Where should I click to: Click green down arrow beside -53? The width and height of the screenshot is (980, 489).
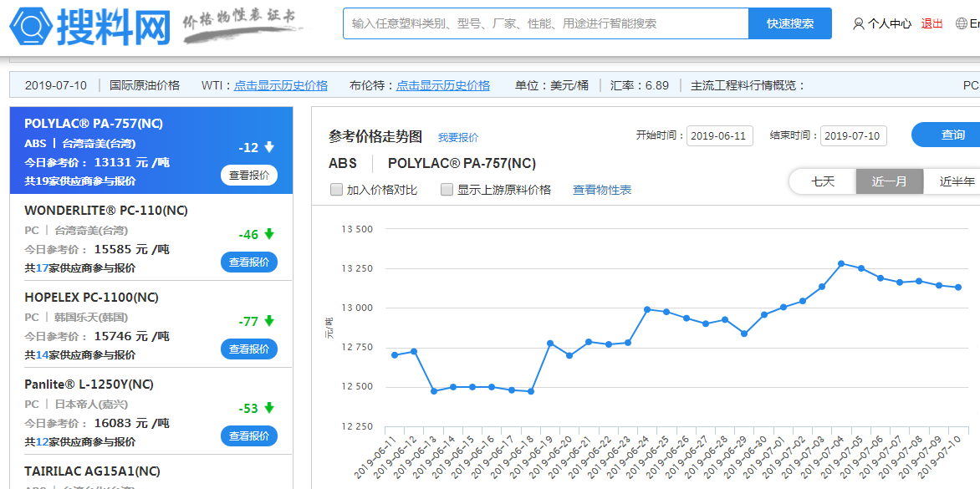pyautogui.click(x=269, y=408)
